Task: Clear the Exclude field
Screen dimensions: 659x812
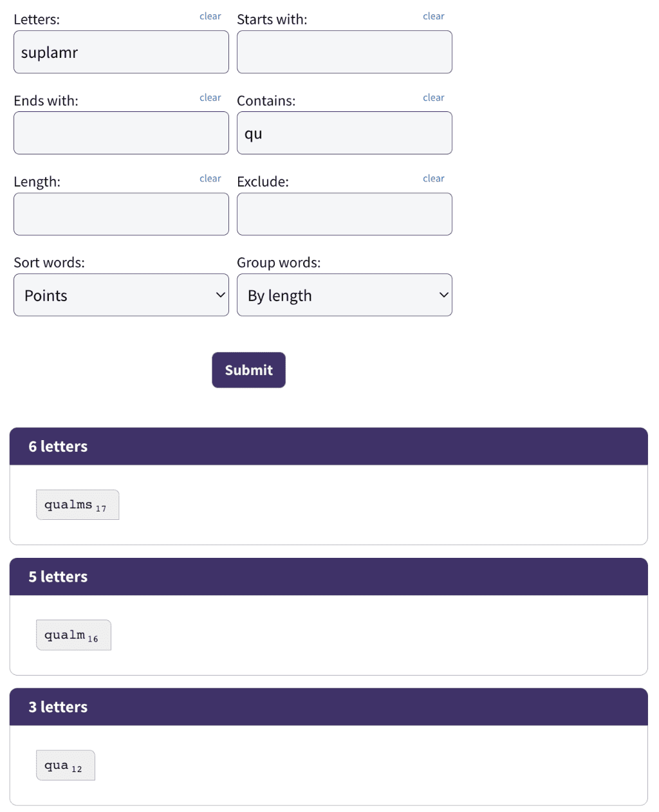Action: [433, 178]
